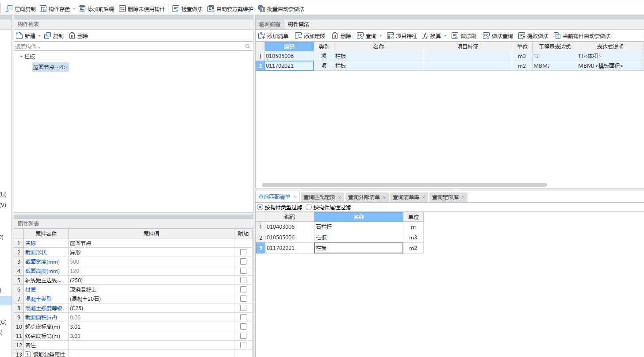
Task: Click the horizontal scrollbar in 构件做法 table
Action: [x=404, y=185]
